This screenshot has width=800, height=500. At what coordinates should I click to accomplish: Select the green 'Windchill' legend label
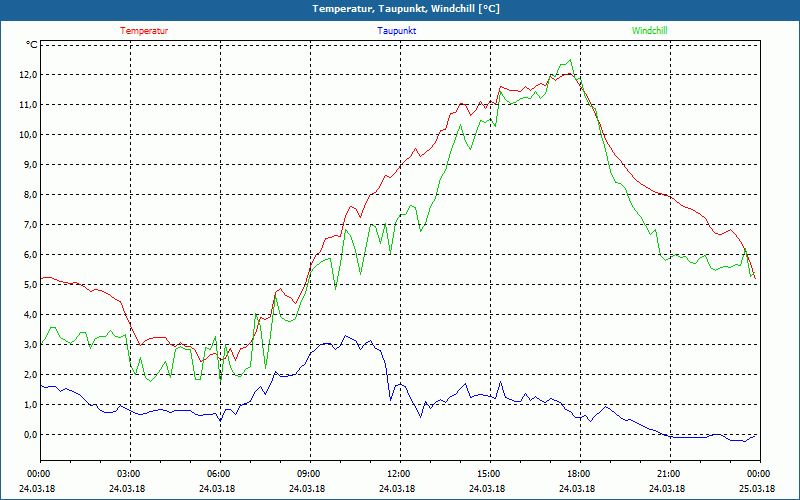click(649, 31)
